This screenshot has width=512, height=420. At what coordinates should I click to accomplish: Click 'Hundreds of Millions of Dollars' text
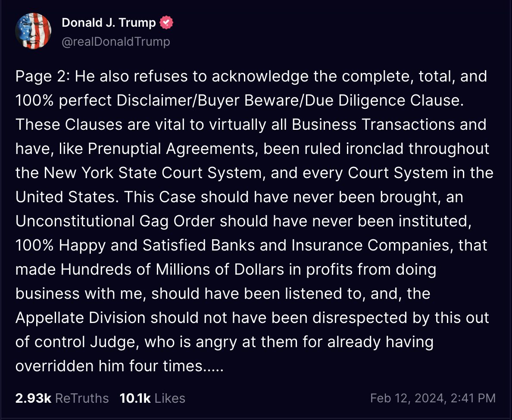click(x=172, y=270)
